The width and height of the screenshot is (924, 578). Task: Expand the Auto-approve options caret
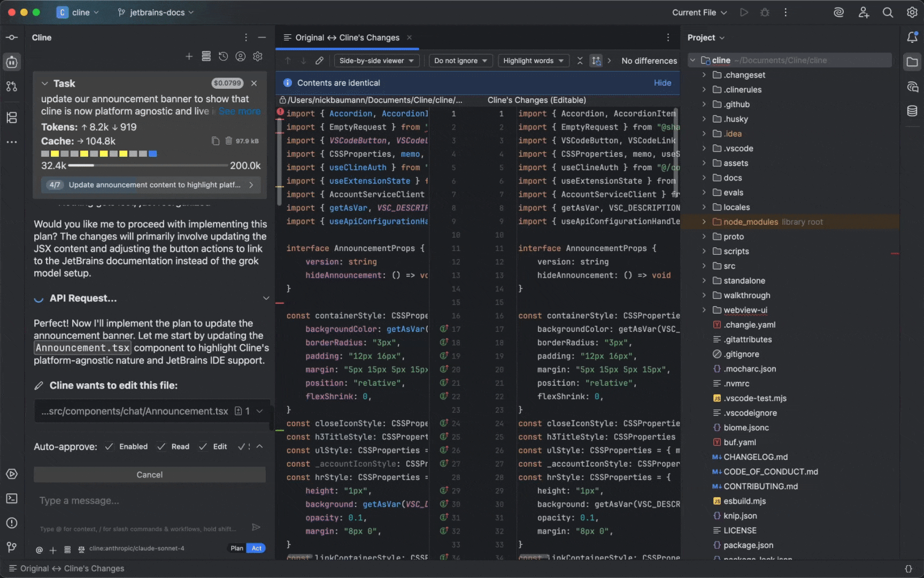pos(259,446)
